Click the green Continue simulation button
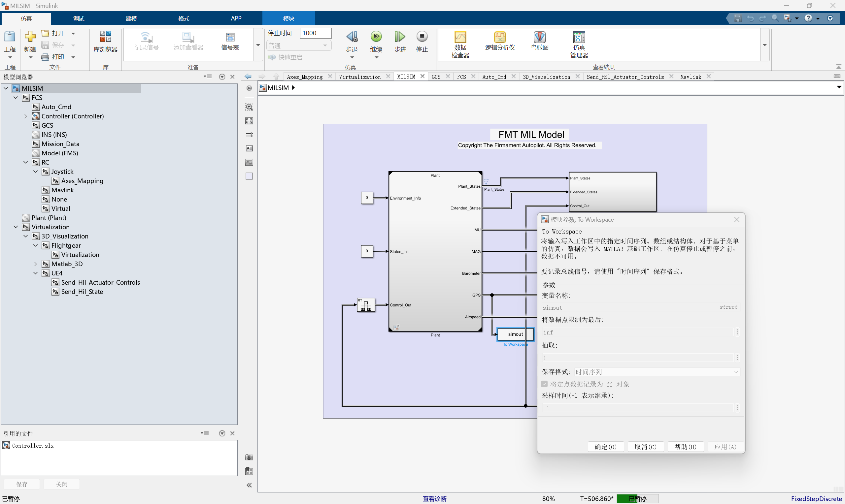Viewport: 845px width, 504px height. pyautogui.click(x=376, y=36)
